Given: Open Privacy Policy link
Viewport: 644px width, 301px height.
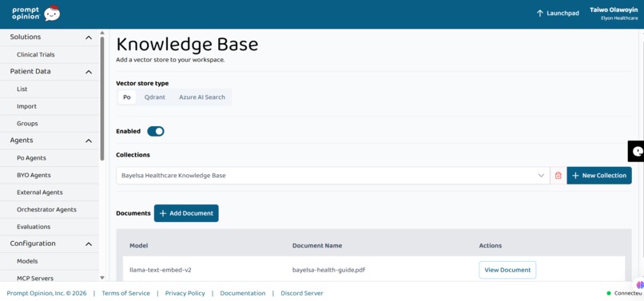Looking at the screenshot, I should [x=185, y=293].
